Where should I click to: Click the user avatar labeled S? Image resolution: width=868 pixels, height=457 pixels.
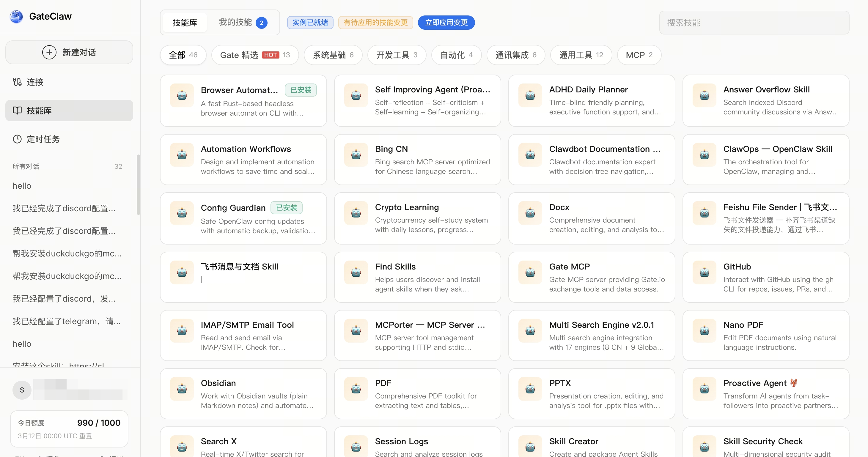click(x=22, y=390)
